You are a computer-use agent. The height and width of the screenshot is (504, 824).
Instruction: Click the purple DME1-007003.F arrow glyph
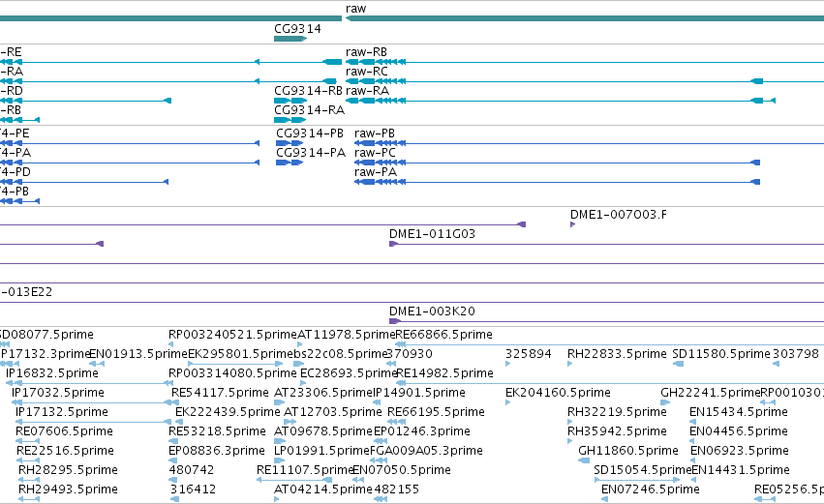click(x=573, y=224)
